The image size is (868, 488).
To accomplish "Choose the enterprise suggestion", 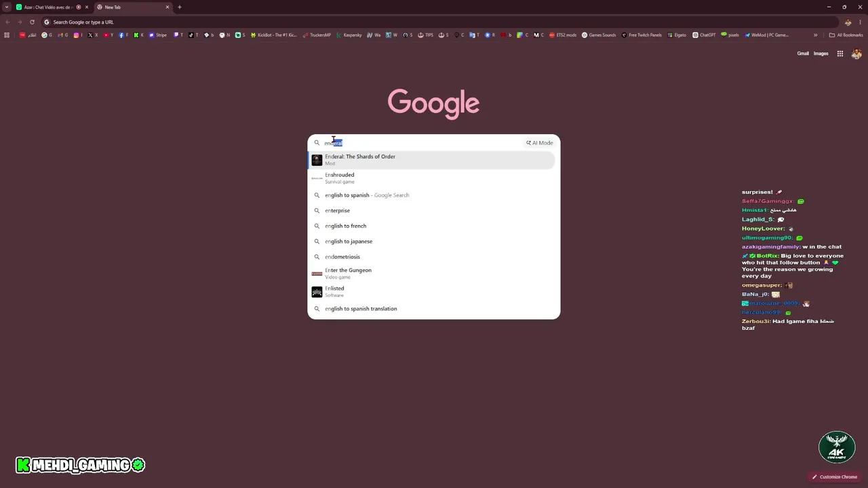I will pyautogui.click(x=433, y=211).
